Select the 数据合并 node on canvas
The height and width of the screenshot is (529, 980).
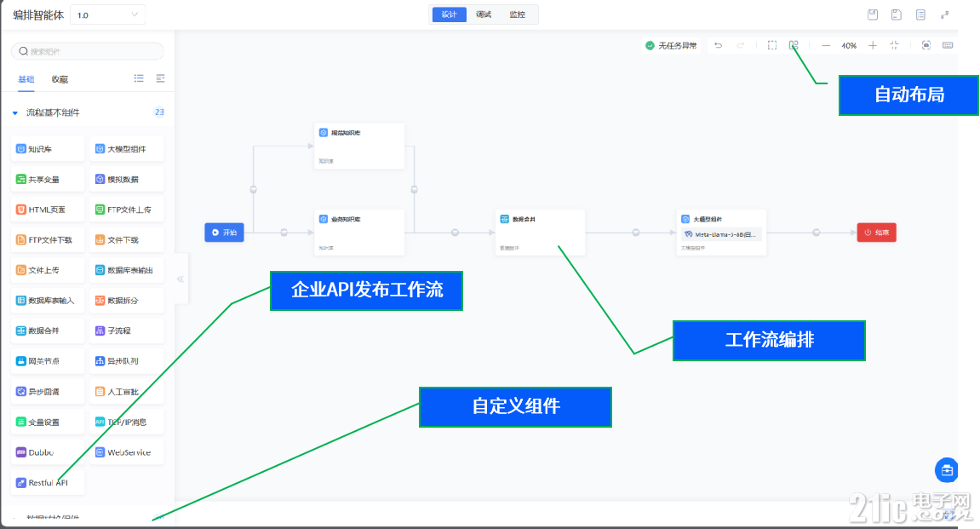point(540,233)
